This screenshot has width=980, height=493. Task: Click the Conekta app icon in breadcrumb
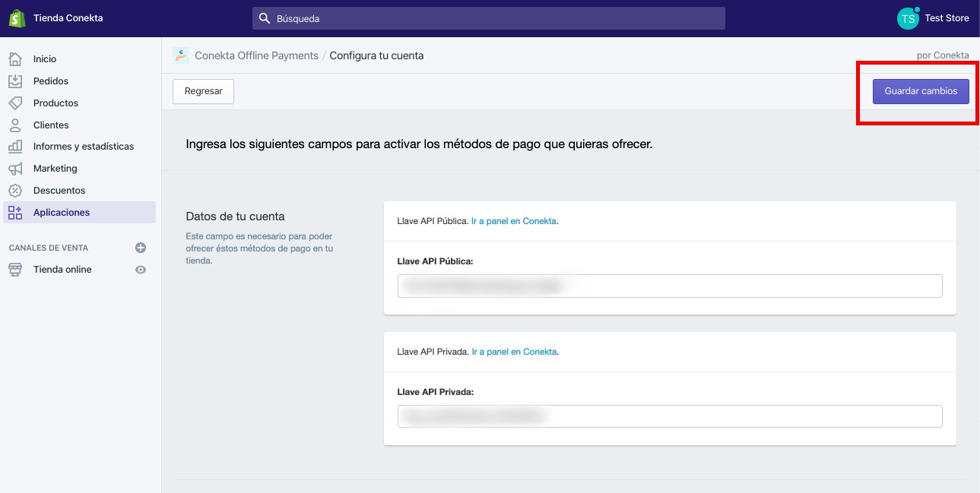point(181,55)
